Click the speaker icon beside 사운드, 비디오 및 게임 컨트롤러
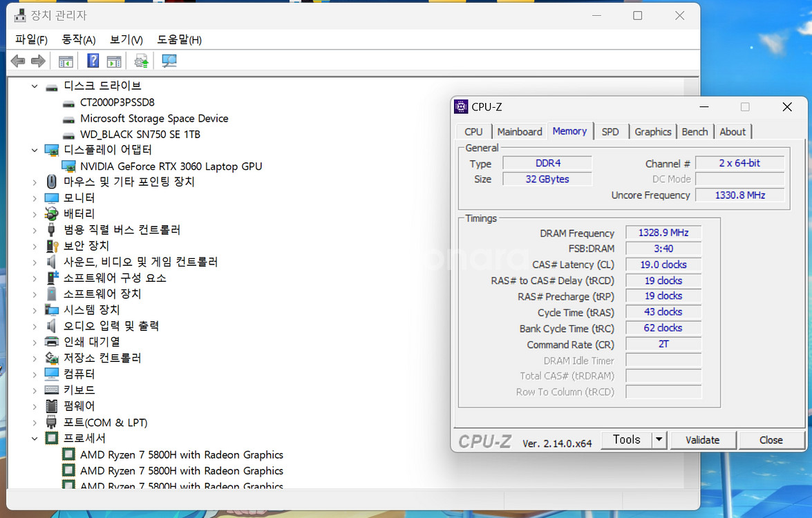Image resolution: width=812 pixels, height=518 pixels. click(51, 262)
